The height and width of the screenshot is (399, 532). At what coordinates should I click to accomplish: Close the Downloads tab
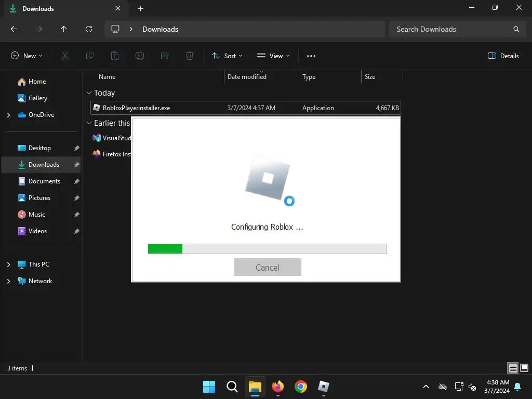118,8
